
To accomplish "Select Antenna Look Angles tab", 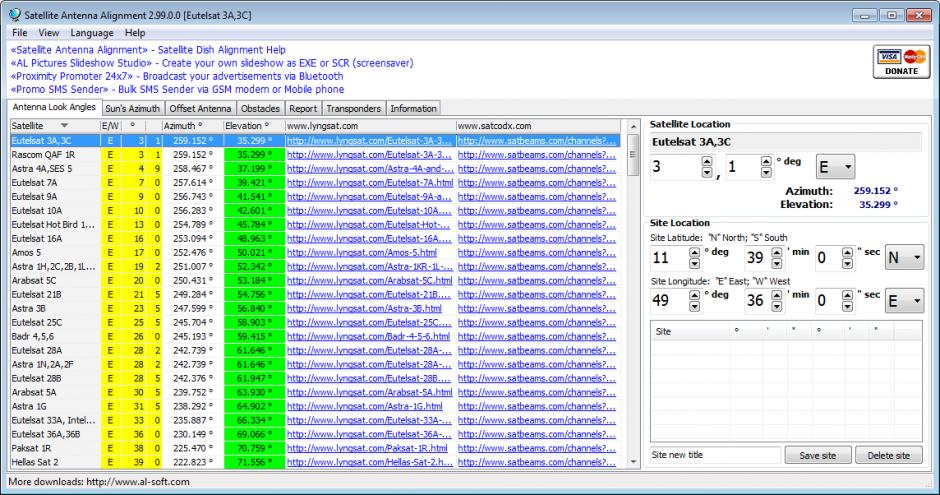I will tap(54, 107).
